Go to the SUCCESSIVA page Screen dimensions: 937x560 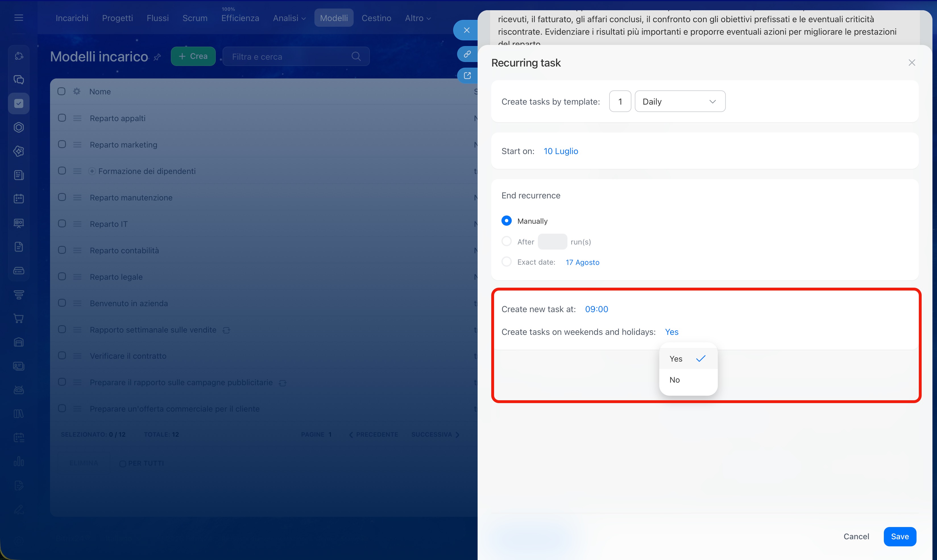[x=435, y=434]
